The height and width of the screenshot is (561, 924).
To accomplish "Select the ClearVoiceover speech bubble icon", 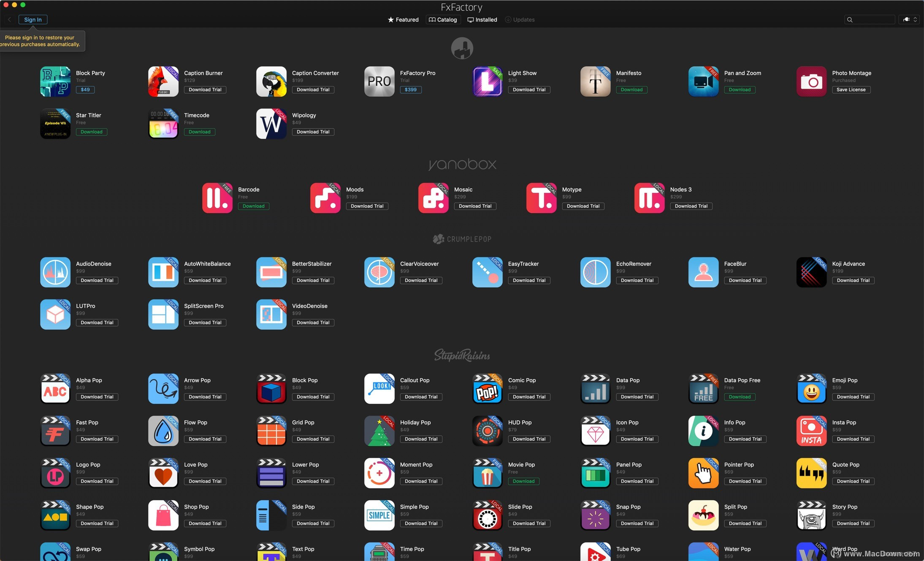I will [x=379, y=272].
